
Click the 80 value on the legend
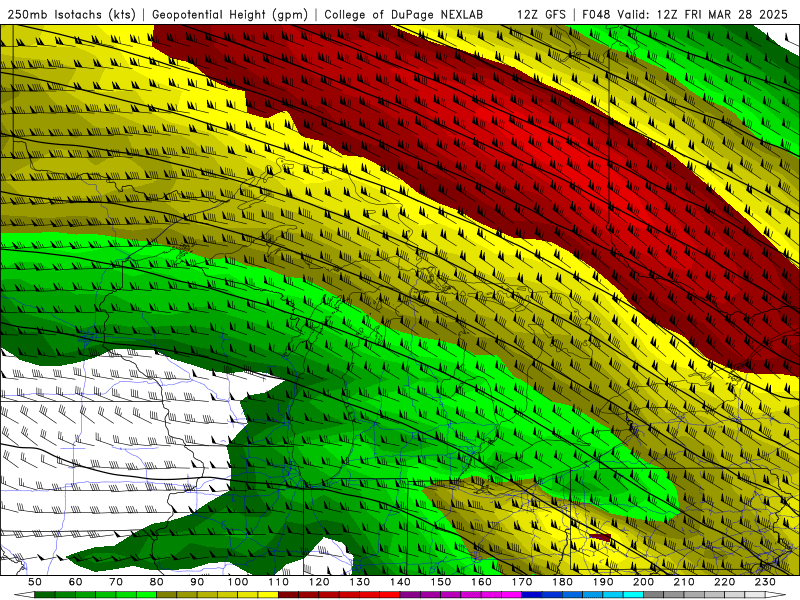coord(157,582)
